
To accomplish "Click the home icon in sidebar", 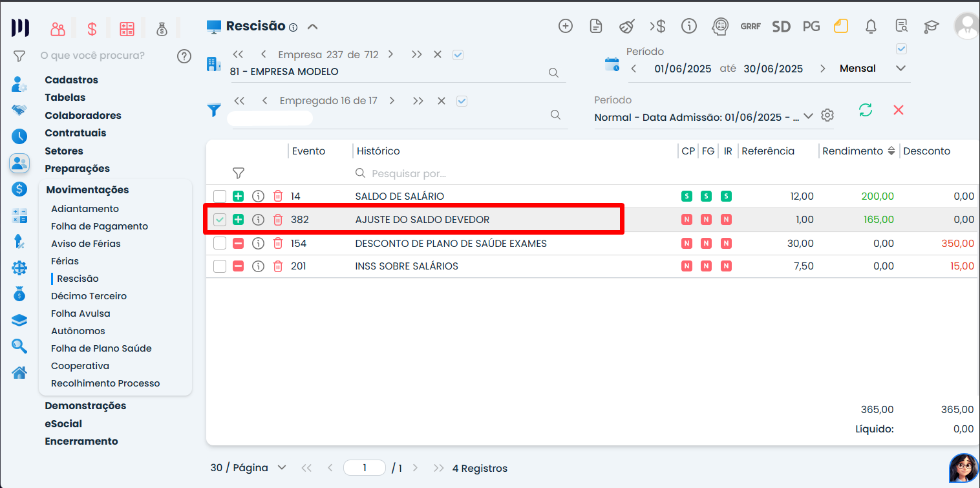I will pyautogui.click(x=19, y=372).
